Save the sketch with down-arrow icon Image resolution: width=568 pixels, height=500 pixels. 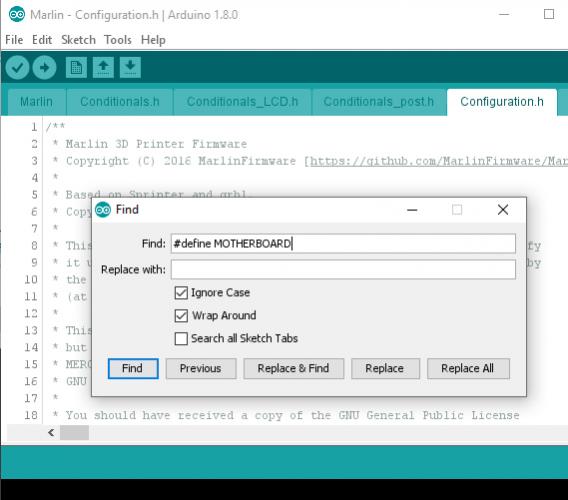point(130,67)
